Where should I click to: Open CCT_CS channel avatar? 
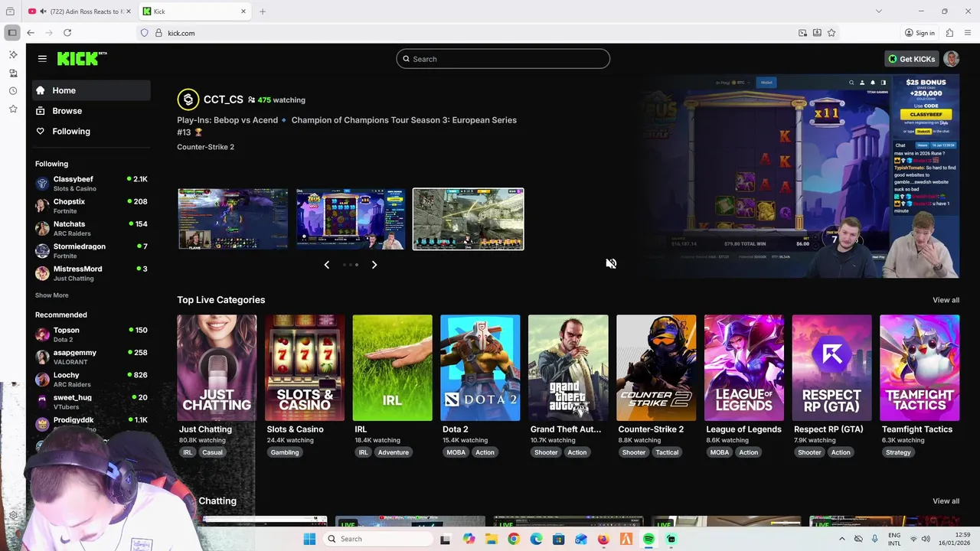click(x=188, y=99)
